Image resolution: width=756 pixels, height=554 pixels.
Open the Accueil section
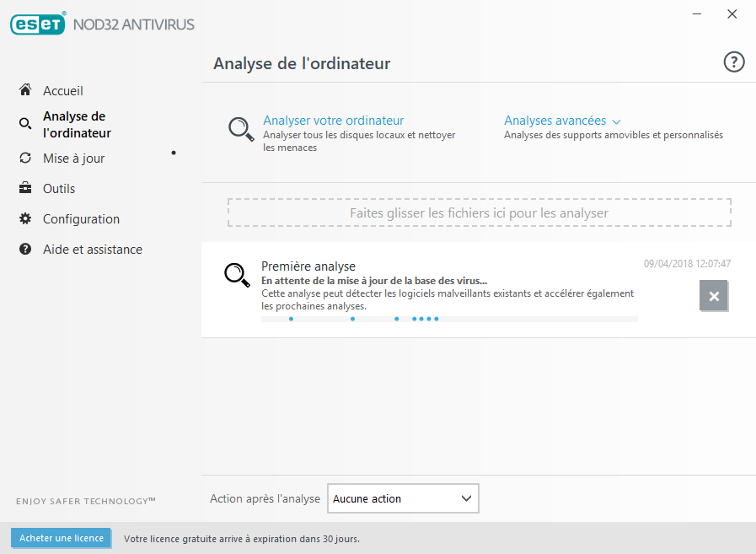63,90
